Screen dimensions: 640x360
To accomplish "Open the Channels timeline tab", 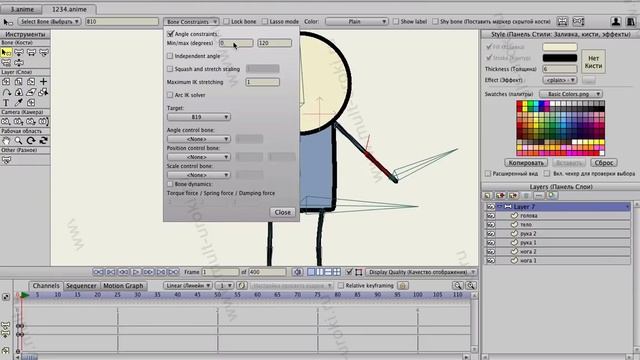I will click(x=46, y=286).
